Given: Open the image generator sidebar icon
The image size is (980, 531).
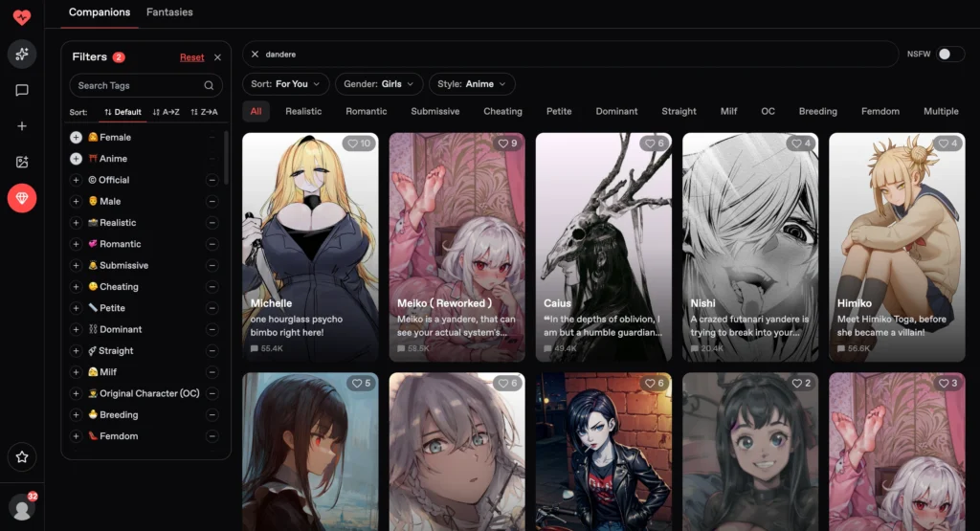Looking at the screenshot, I should (x=22, y=163).
